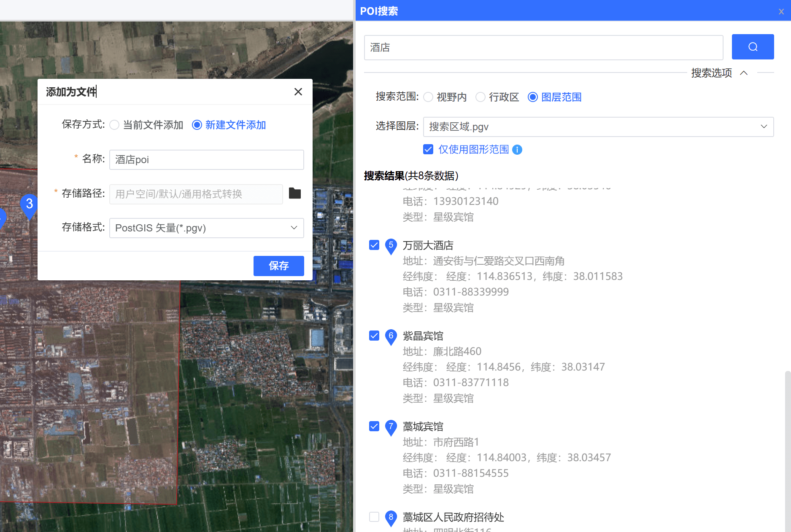791x532 pixels.
Task: Click the blue magnifier search button
Action: click(x=752, y=47)
